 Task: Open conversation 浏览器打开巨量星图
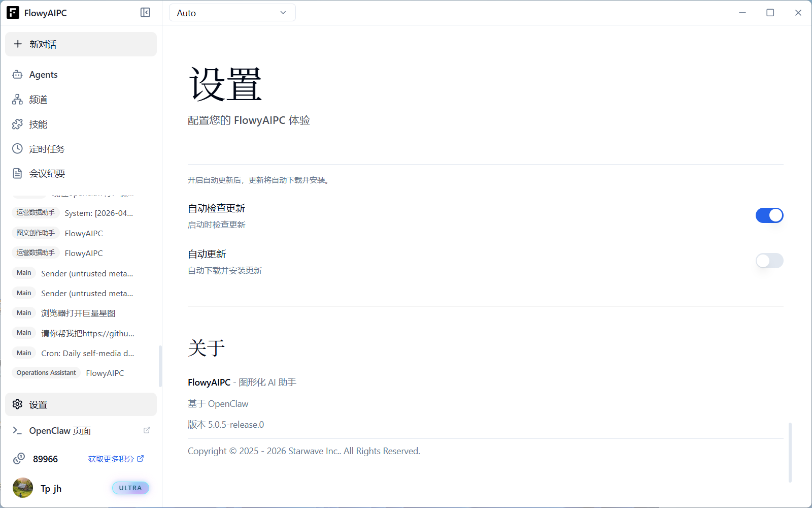81,313
